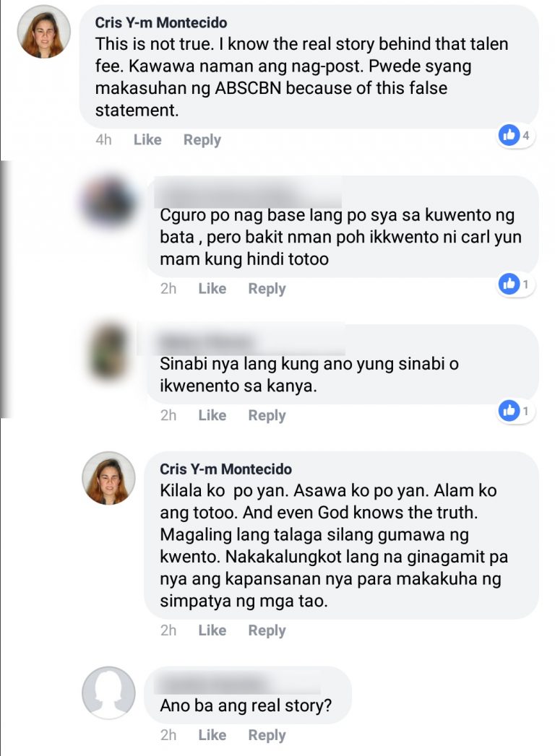Click the blurred avatar beside the 'Cguro po' reply
This screenshot has width=555, height=756.
pos(108,201)
